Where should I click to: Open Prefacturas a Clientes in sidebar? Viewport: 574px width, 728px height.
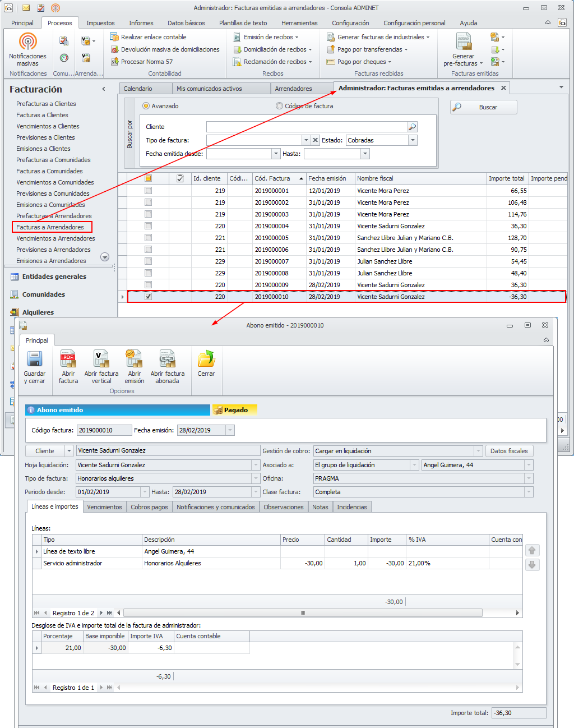pyautogui.click(x=46, y=104)
